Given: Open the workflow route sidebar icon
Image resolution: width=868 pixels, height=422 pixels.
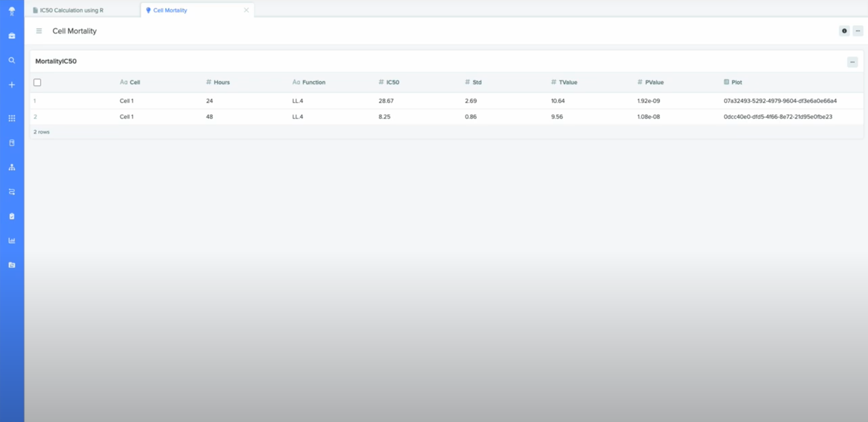Looking at the screenshot, I should click(x=12, y=192).
